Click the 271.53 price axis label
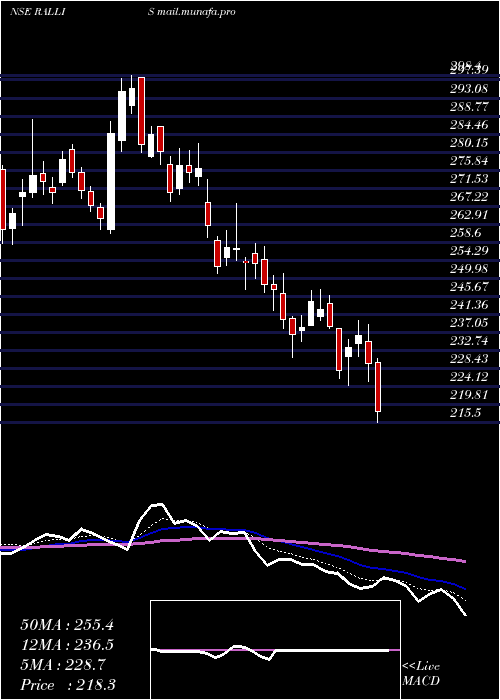500x700 pixels. pos(468,179)
